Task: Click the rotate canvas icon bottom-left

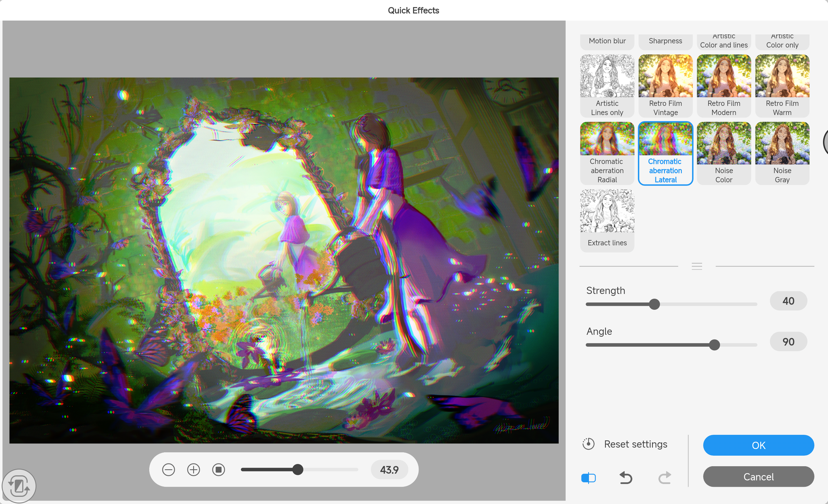Action: point(19,486)
